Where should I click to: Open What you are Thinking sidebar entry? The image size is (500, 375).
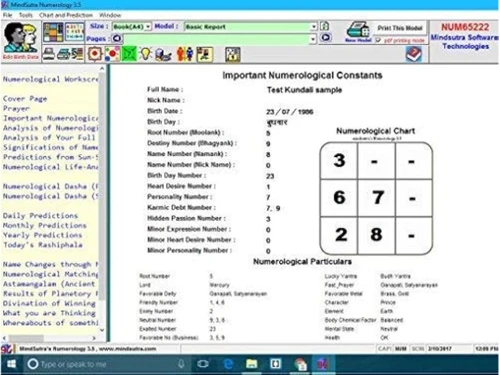[49, 313]
